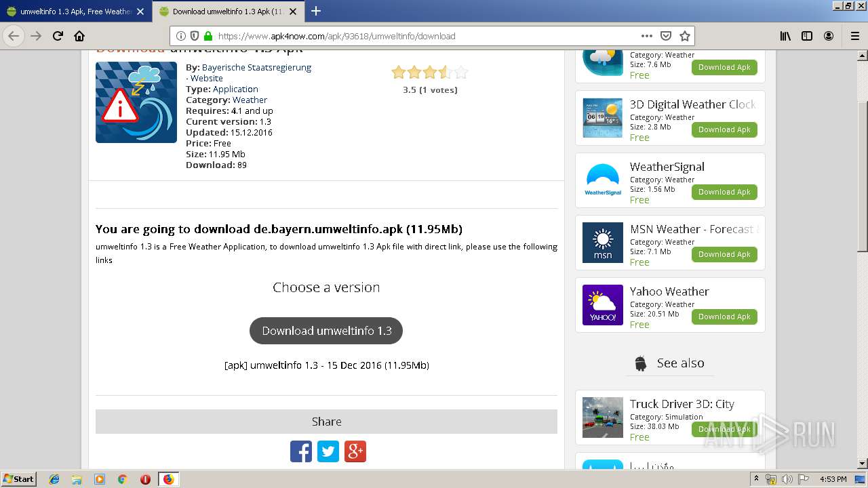The image size is (868, 488).
Task: Click the system tray volume icon
Action: coord(787,479)
